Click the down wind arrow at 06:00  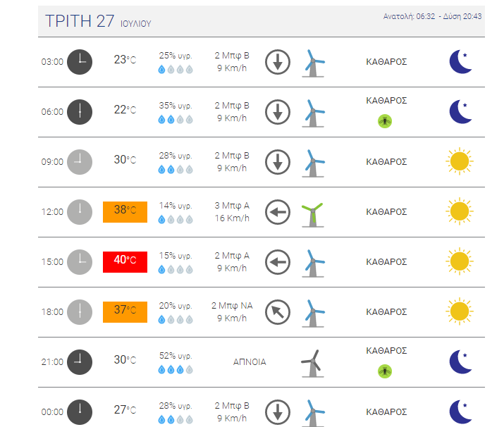click(x=278, y=111)
